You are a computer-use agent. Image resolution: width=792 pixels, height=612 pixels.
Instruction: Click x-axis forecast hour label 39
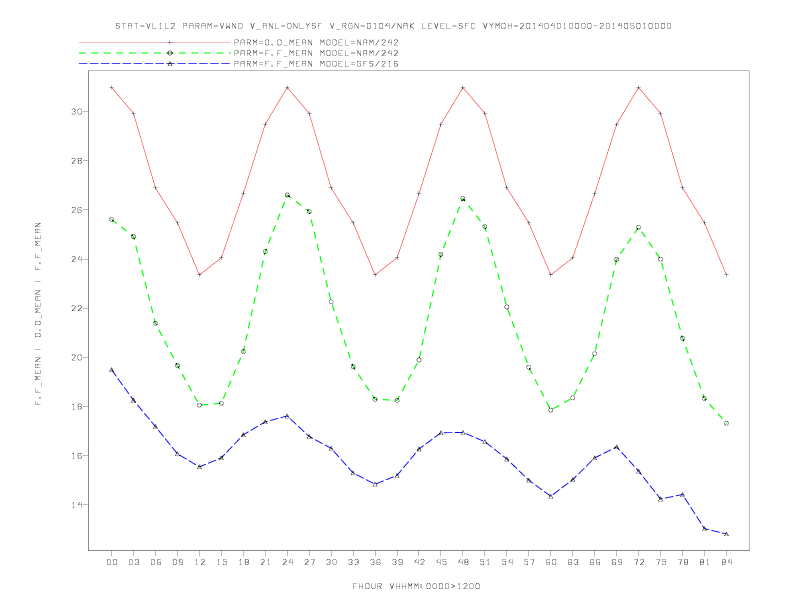click(397, 562)
